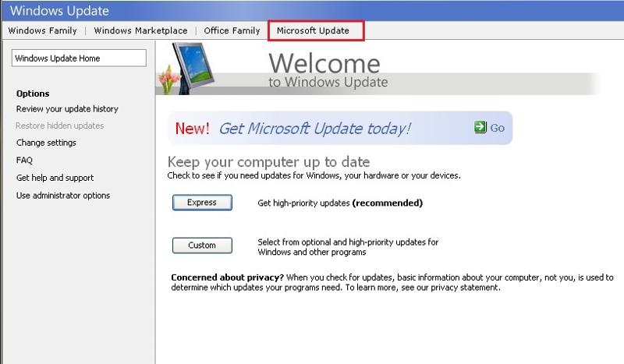Click the Select from optional and high-priority updates text
Screen dimensions: 624x364
(348, 247)
